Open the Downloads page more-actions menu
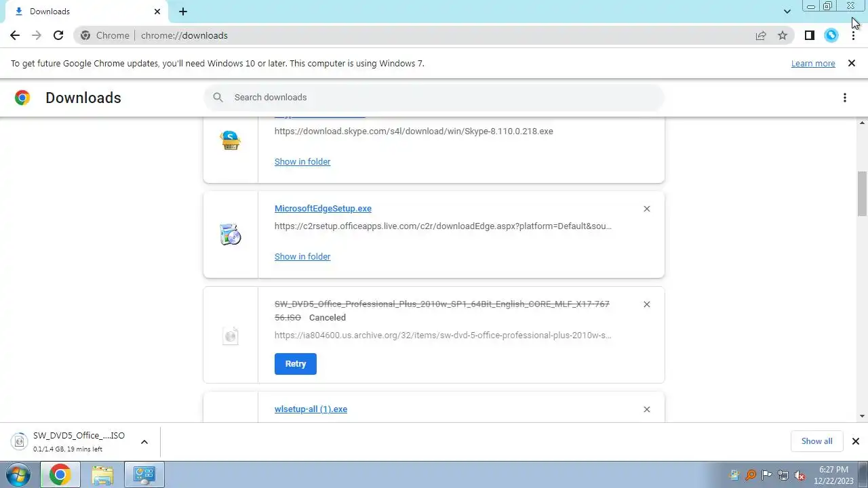This screenshot has width=868, height=488. point(844,98)
